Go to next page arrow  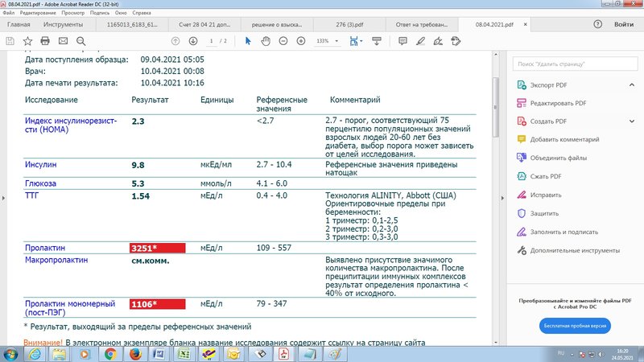point(193,41)
